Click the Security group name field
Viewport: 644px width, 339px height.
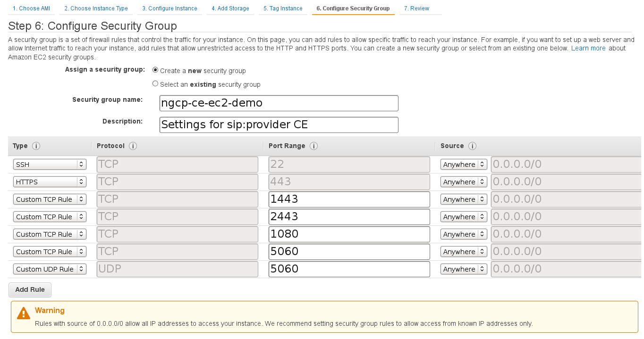tap(279, 103)
